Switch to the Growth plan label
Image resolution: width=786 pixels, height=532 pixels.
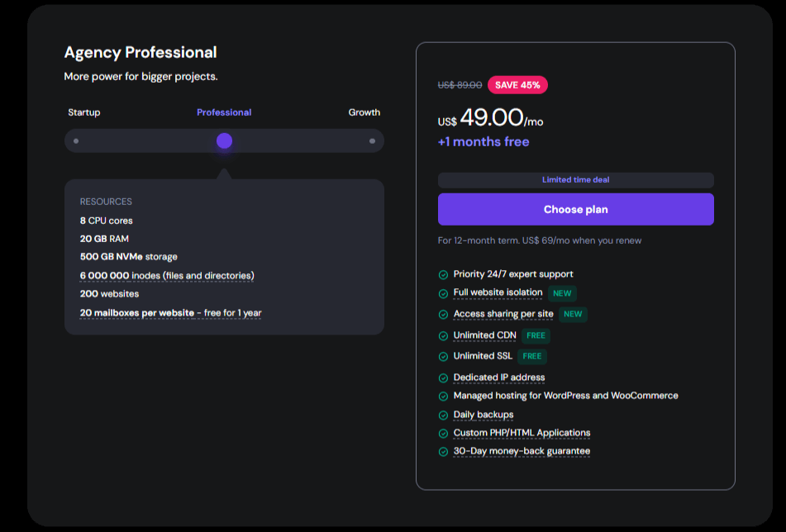tap(364, 112)
